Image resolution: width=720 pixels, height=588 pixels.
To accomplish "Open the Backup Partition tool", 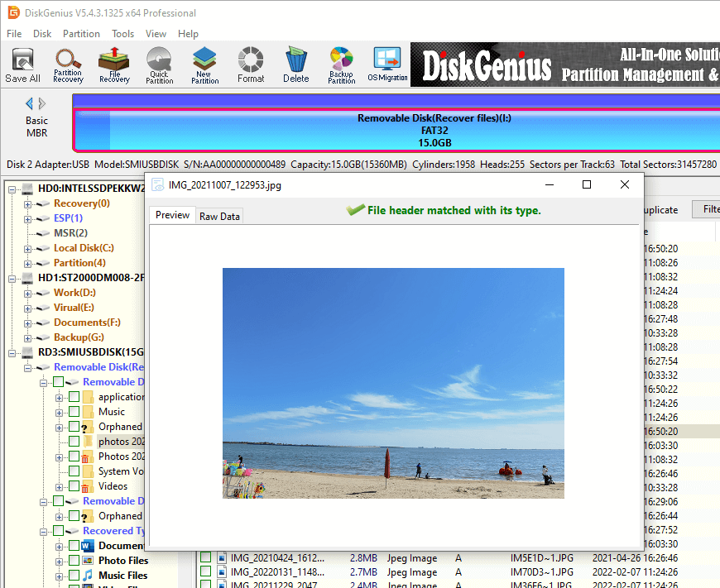I will tap(341, 65).
